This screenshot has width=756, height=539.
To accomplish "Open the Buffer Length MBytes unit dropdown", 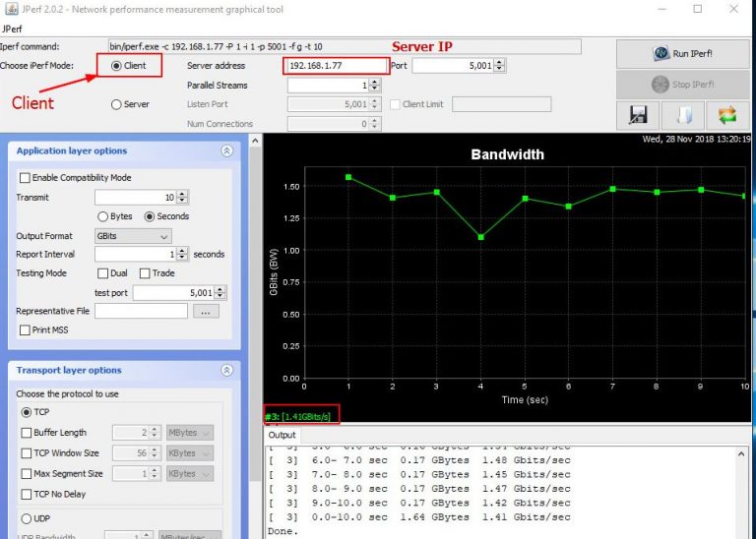I will point(189,433).
